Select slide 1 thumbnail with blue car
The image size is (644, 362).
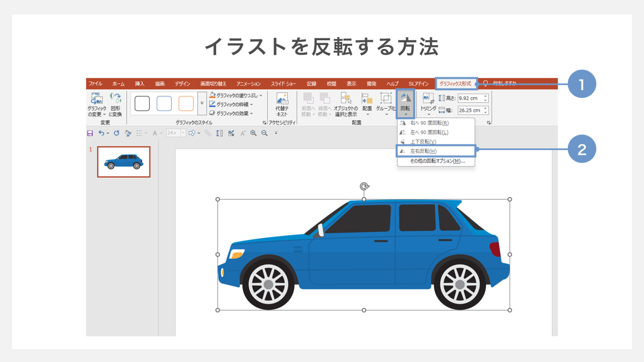point(124,162)
